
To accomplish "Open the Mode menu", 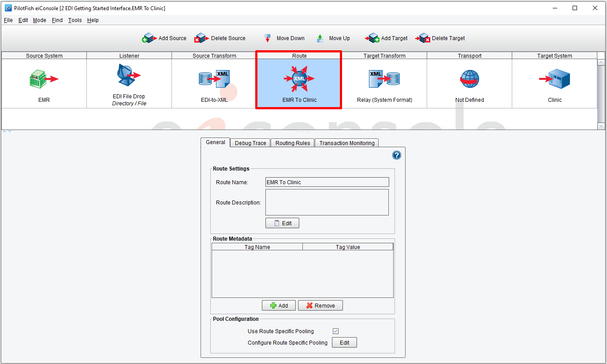I will coord(40,20).
